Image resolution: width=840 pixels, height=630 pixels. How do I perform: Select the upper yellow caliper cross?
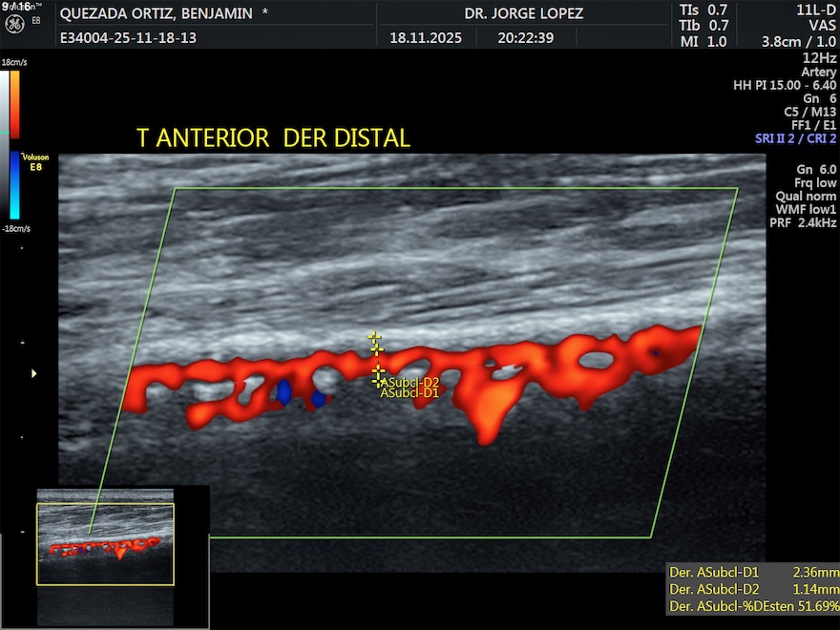click(374, 337)
